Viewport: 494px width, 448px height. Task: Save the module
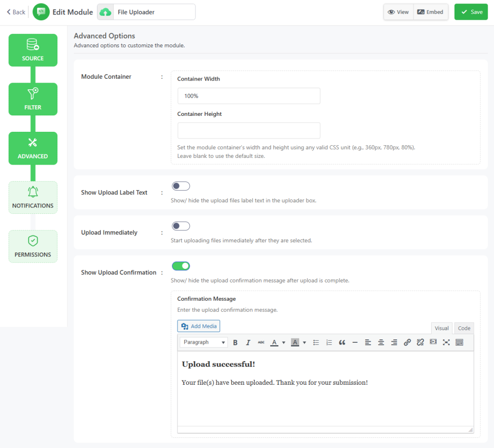[471, 12]
